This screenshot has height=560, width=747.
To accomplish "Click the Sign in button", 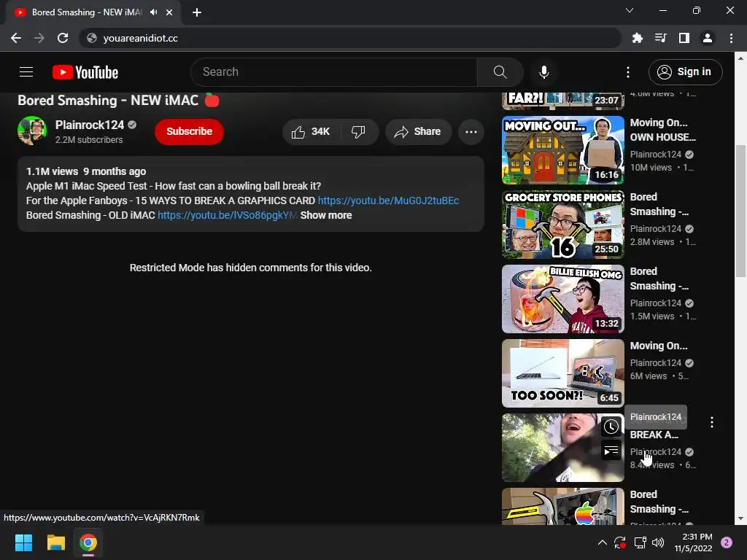I will (x=685, y=72).
